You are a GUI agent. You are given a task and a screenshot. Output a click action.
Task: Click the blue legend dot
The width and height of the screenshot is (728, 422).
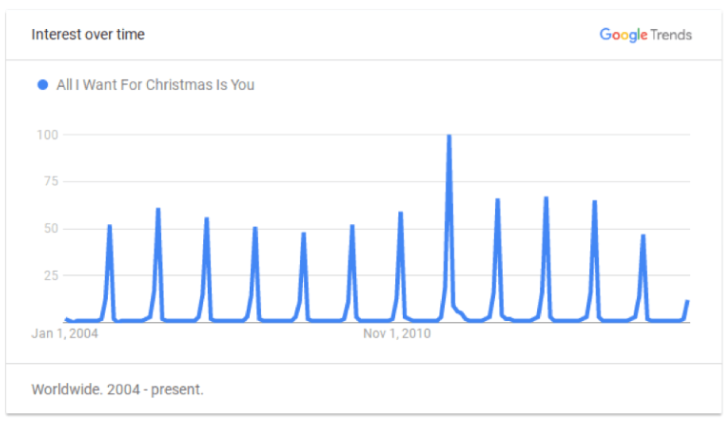pos(42,85)
